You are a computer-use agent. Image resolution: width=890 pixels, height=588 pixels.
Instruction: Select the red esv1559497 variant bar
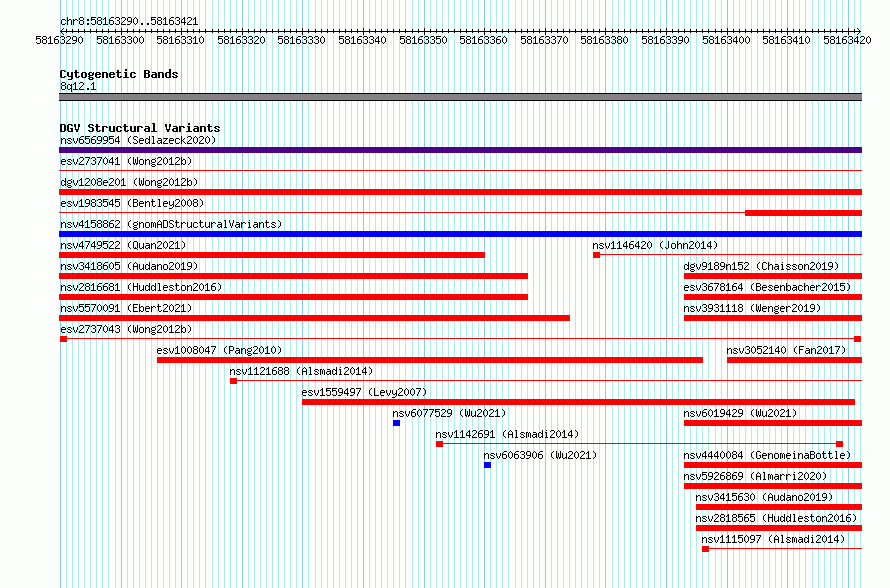pyautogui.click(x=578, y=402)
